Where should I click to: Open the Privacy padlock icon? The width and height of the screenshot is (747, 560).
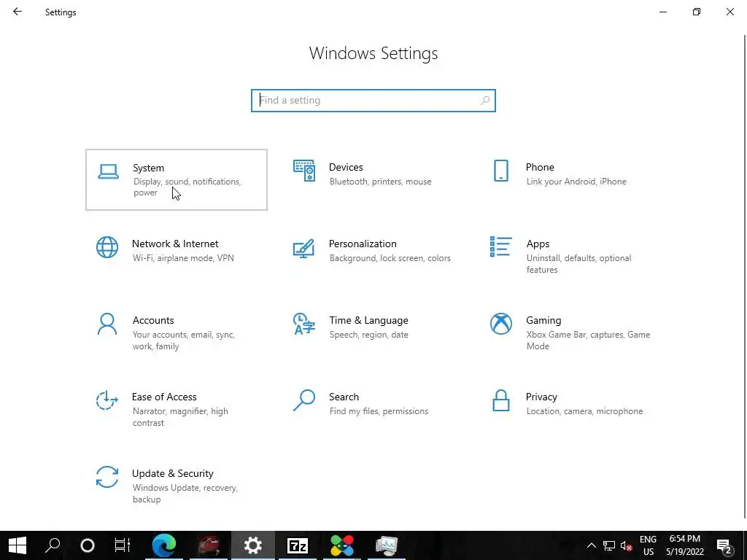(500, 400)
